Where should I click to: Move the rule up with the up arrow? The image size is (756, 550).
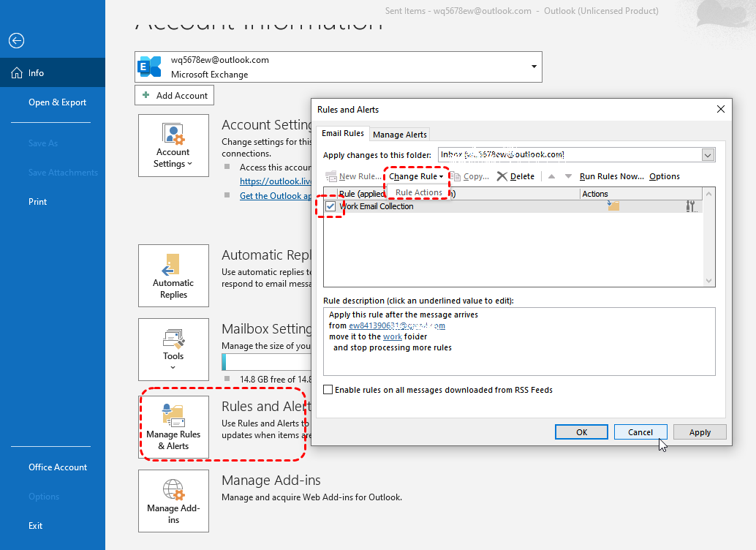(x=551, y=176)
